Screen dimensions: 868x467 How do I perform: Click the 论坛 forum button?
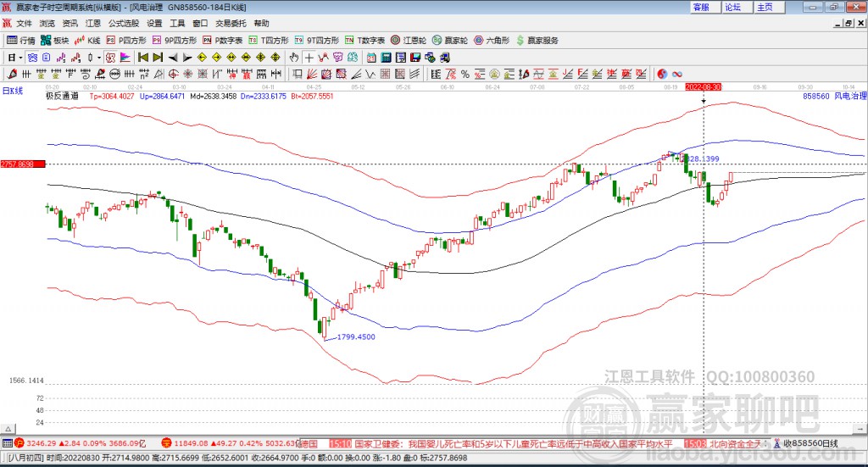click(x=735, y=7)
